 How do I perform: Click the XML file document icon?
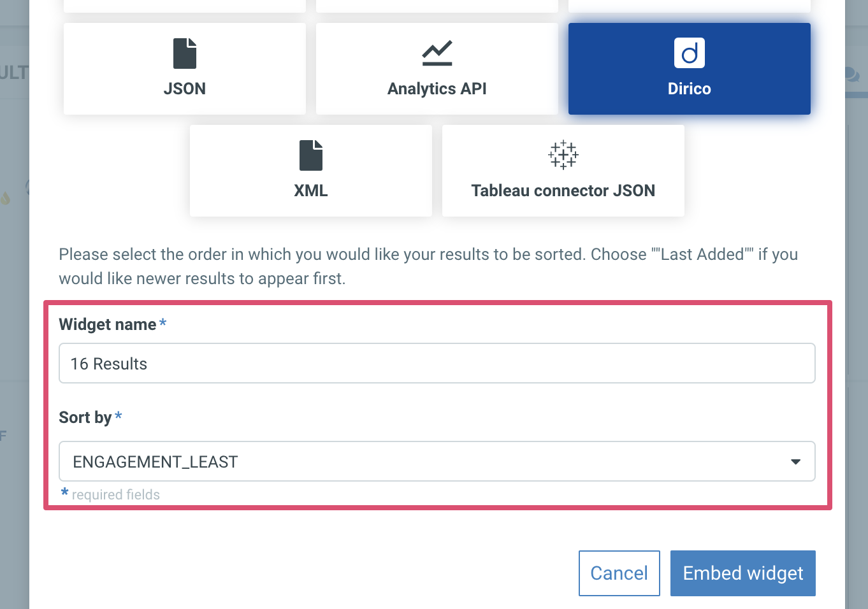(x=311, y=155)
